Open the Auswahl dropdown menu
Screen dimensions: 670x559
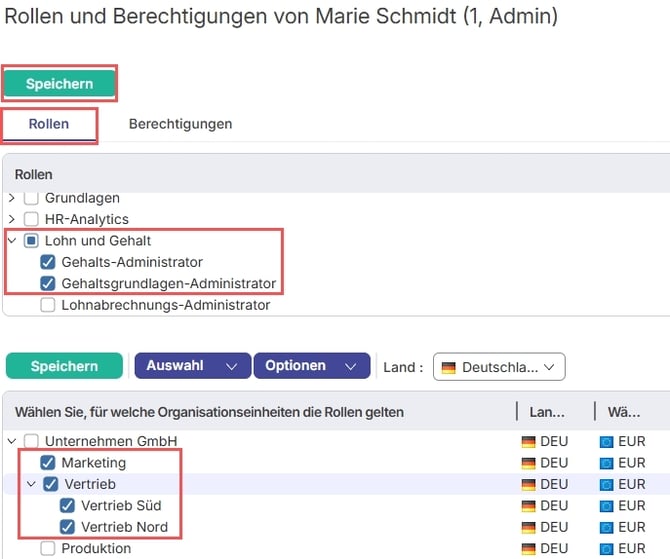point(191,366)
